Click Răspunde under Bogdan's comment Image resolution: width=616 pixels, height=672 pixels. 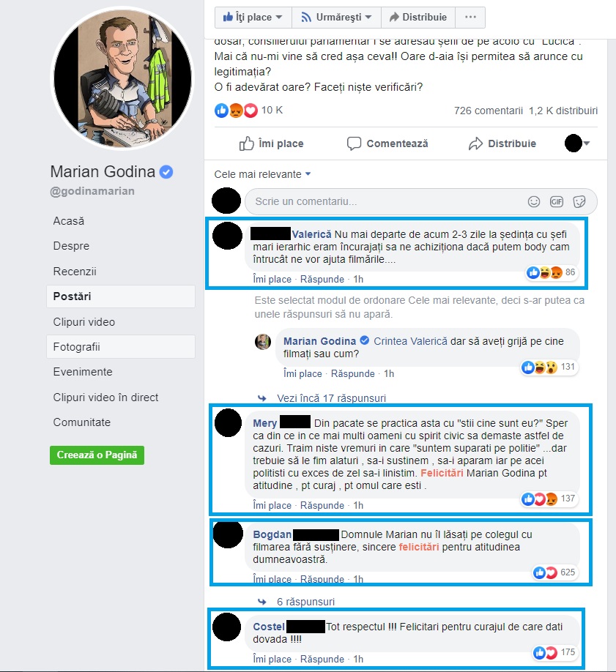click(x=322, y=579)
